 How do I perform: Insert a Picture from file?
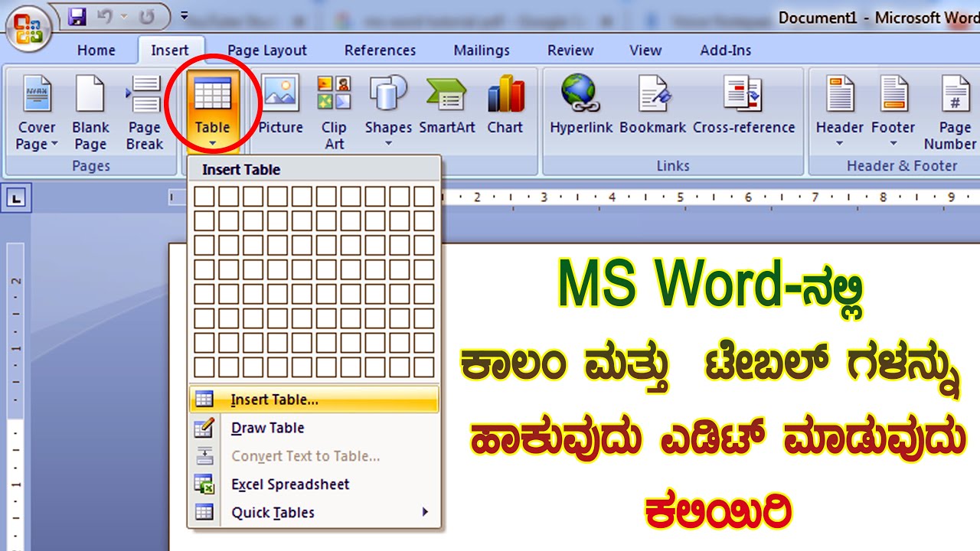coord(280,106)
